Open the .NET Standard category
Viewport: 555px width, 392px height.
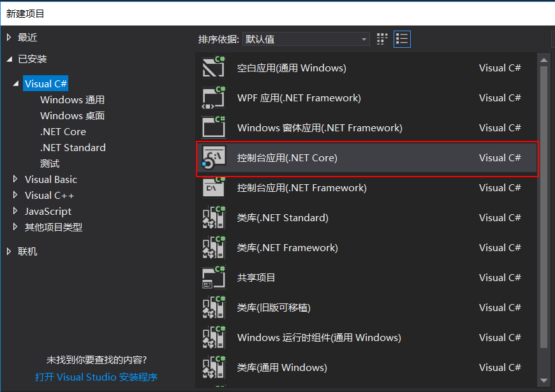coord(73,147)
